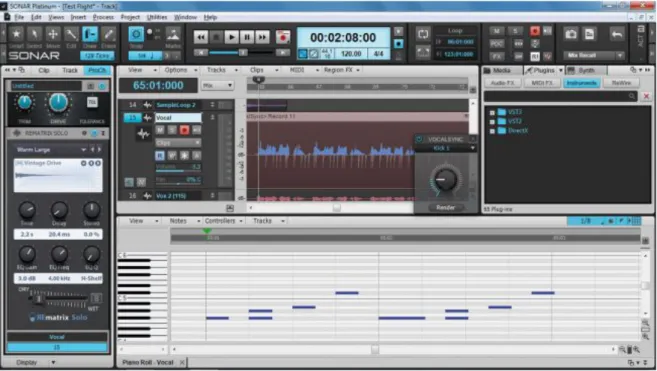The width and height of the screenshot is (657, 371).
Task: Select the Draw tool
Action: point(90,34)
